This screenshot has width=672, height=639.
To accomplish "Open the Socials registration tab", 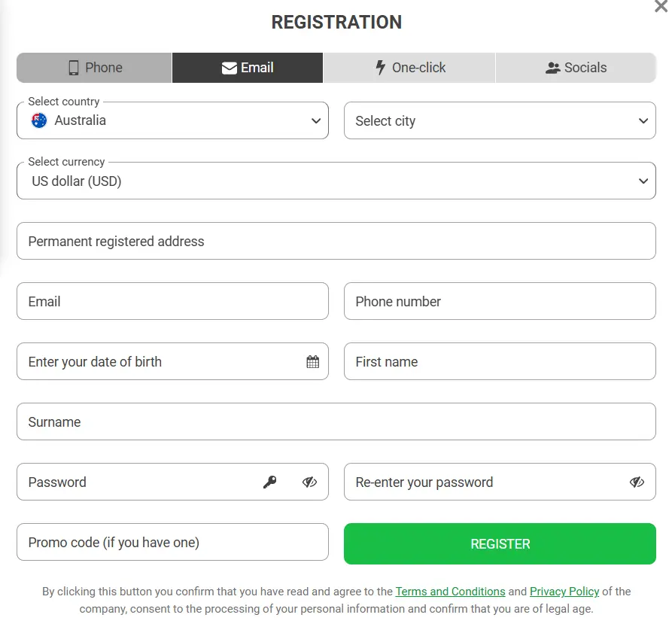I will (576, 68).
